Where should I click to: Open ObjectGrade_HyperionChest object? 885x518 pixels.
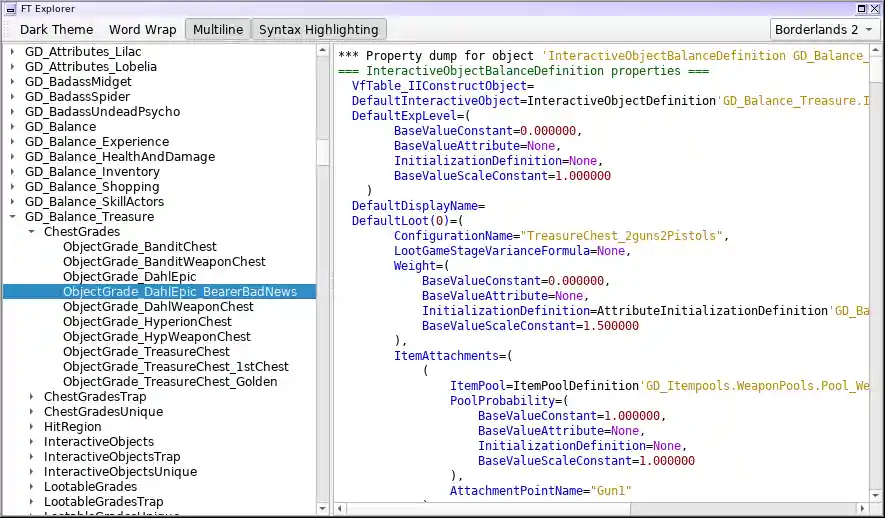pyautogui.click(x=147, y=322)
